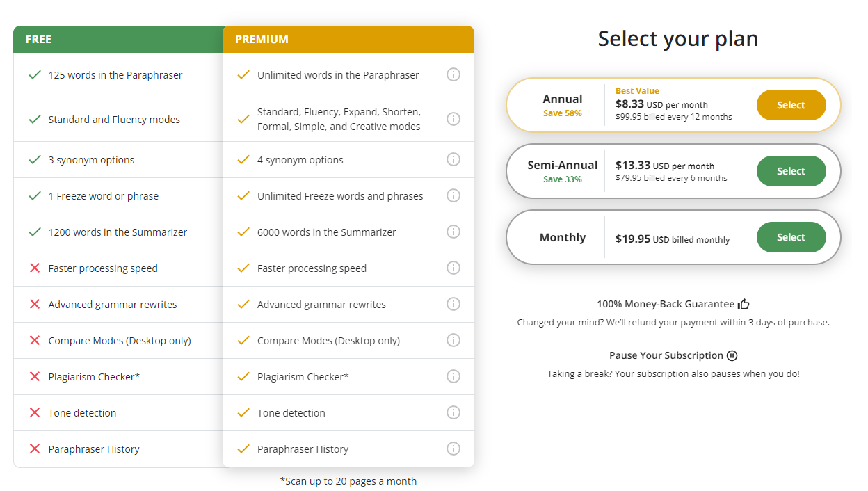Click info icon for Premium Faster processing speed
The width and height of the screenshot is (868, 491).
point(453,268)
